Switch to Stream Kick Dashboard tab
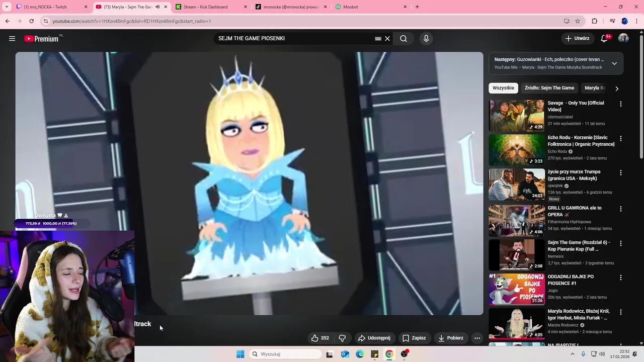The width and height of the screenshot is (644, 362). tap(211, 7)
